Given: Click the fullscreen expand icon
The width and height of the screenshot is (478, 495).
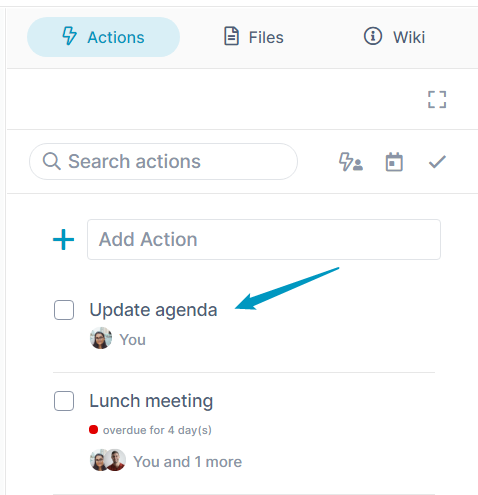Looking at the screenshot, I should (x=437, y=99).
